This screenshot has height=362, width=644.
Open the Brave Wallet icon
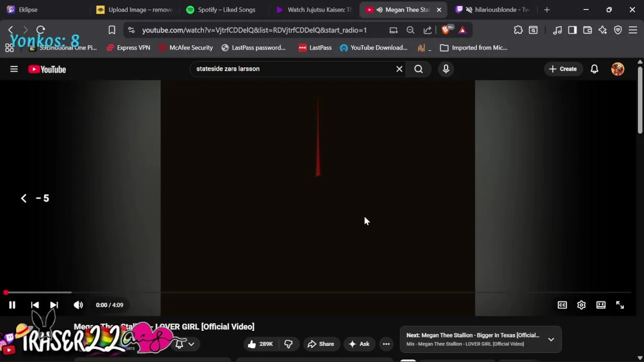(x=587, y=30)
